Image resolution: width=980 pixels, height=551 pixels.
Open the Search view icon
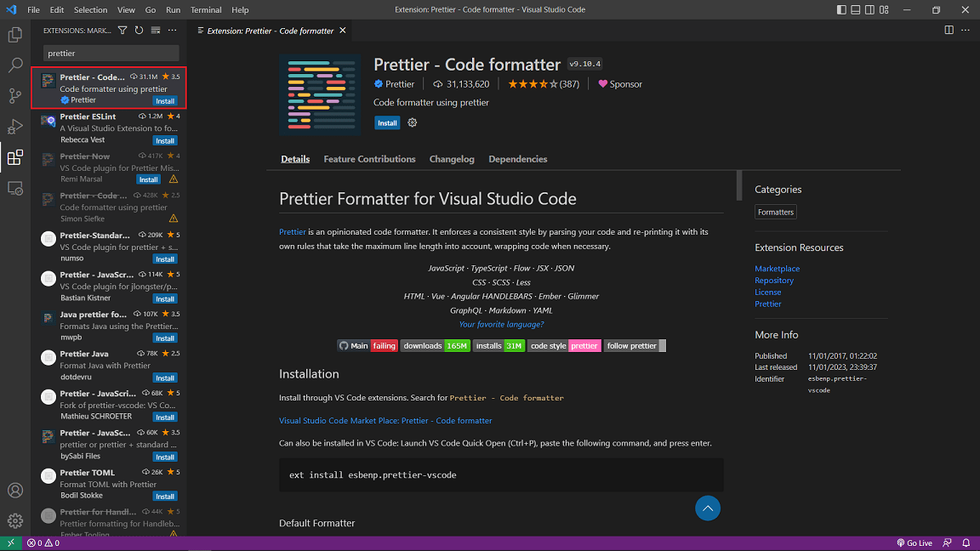[15, 65]
